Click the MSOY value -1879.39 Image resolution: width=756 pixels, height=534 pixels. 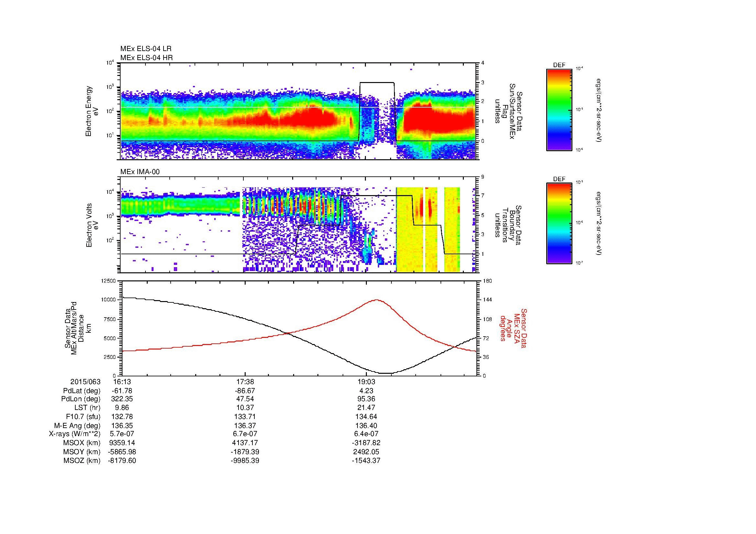[245, 452]
